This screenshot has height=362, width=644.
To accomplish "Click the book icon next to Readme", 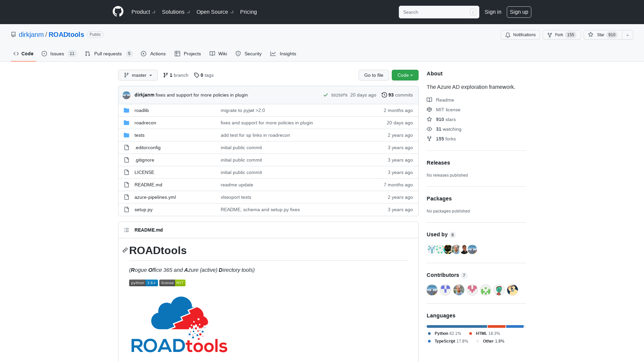I will coord(429,100).
